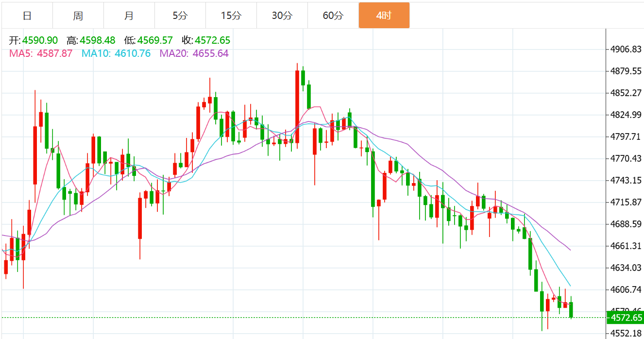Click the low price 4569.57
Viewport: 644px width, 339px height.
click(x=155, y=40)
